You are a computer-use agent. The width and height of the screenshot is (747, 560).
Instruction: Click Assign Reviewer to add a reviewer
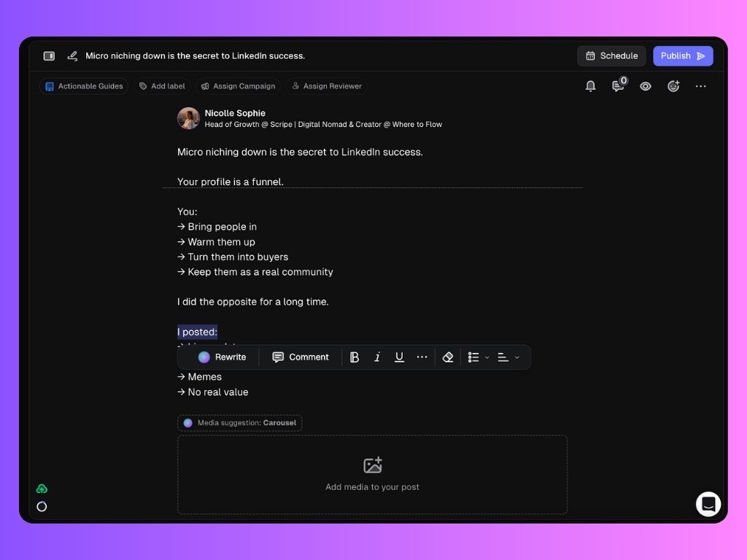(326, 86)
